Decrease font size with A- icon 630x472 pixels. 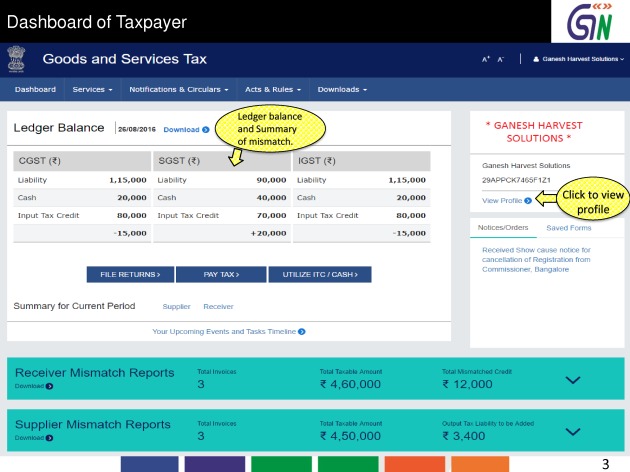point(501,59)
